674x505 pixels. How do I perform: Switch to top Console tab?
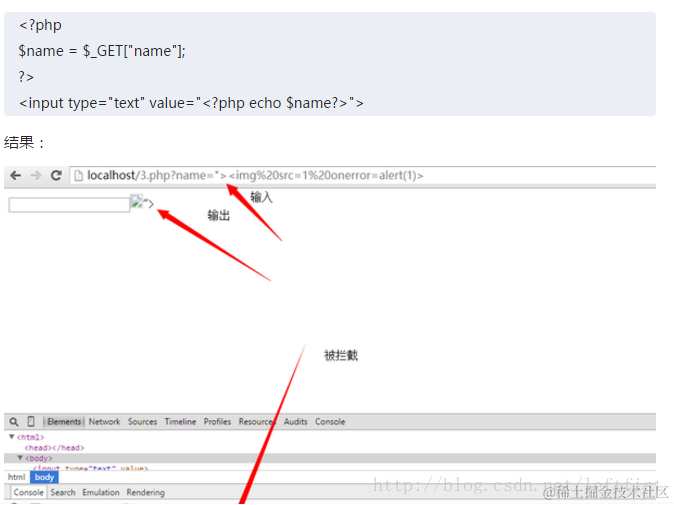[x=330, y=422]
